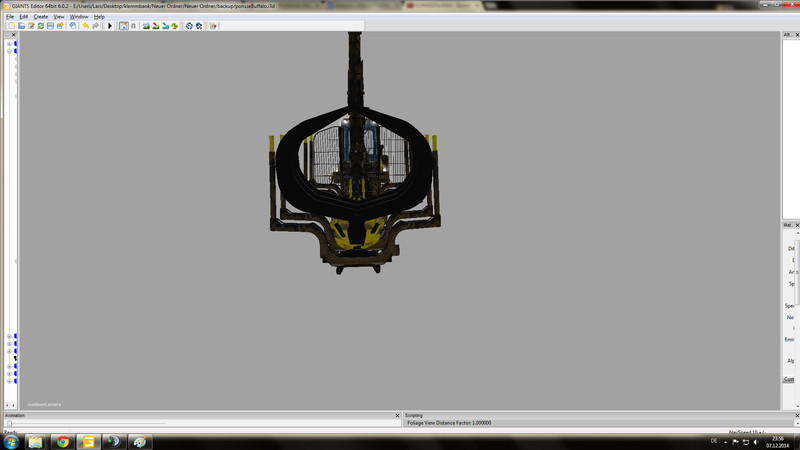
Task: Select the first terrain landscape tool icon
Action: click(x=146, y=26)
